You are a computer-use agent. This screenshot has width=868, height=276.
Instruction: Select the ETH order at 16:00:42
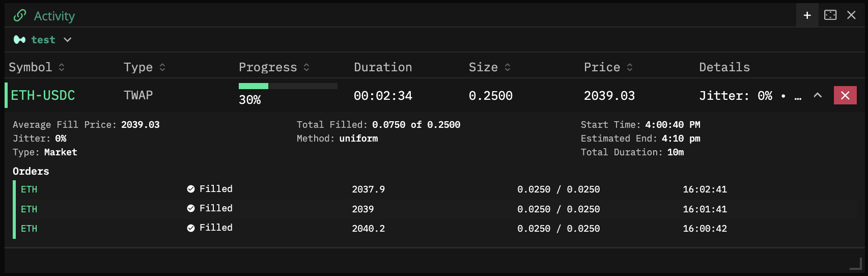pyautogui.click(x=29, y=229)
